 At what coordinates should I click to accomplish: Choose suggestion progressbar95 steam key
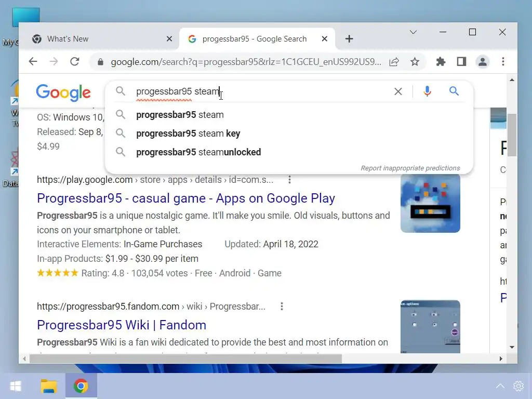[x=289, y=134]
